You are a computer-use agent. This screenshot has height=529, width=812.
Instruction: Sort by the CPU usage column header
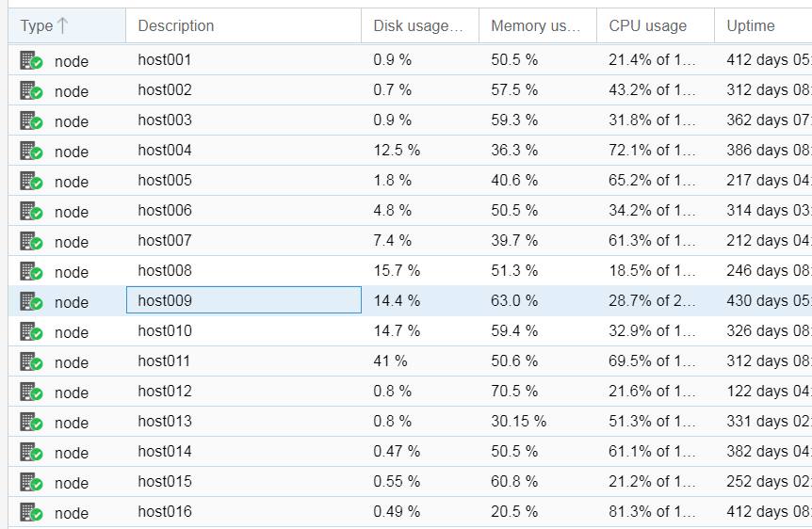tap(648, 26)
